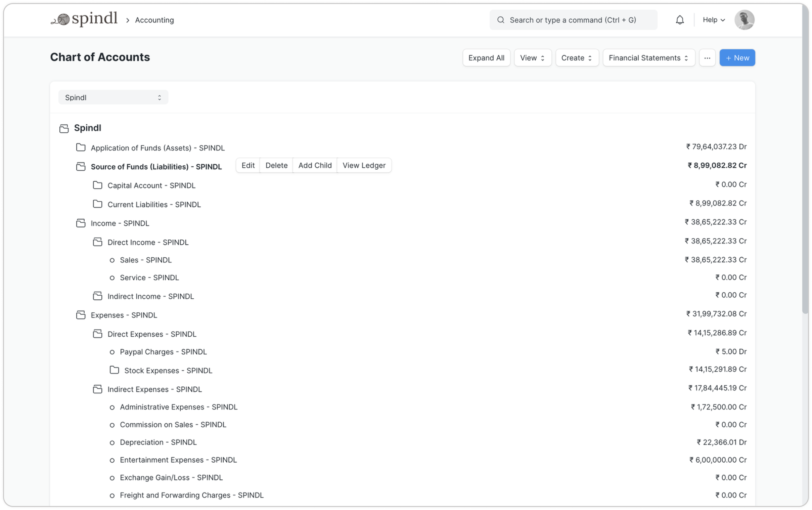Open the Help dropdown menu

tap(713, 20)
